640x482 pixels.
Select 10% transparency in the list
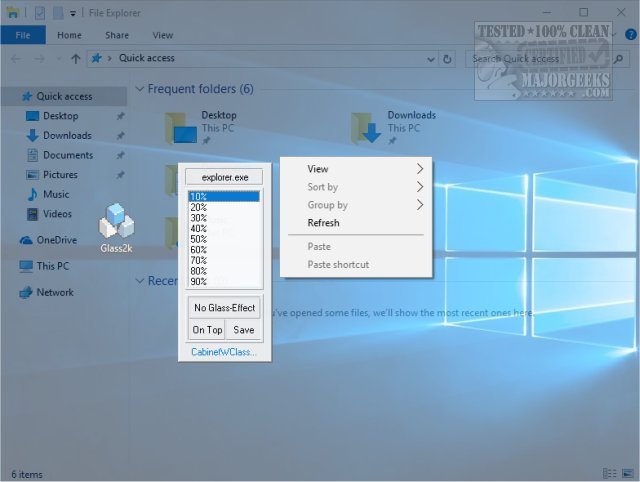[224, 196]
